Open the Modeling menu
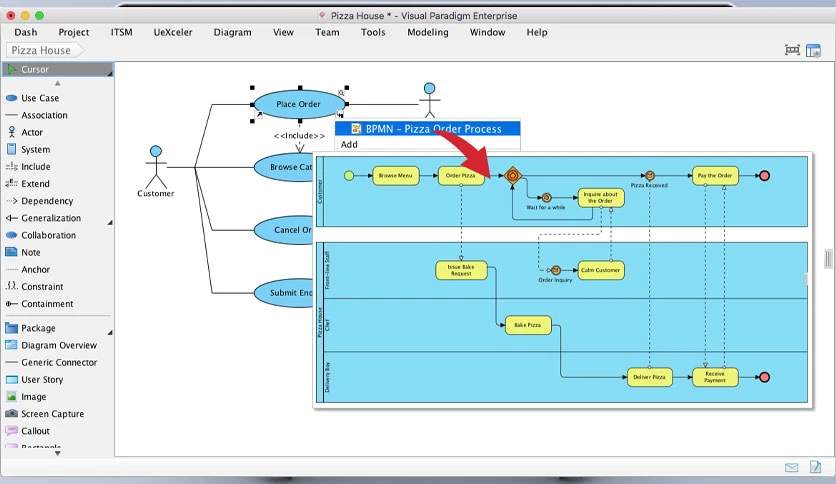 428,32
